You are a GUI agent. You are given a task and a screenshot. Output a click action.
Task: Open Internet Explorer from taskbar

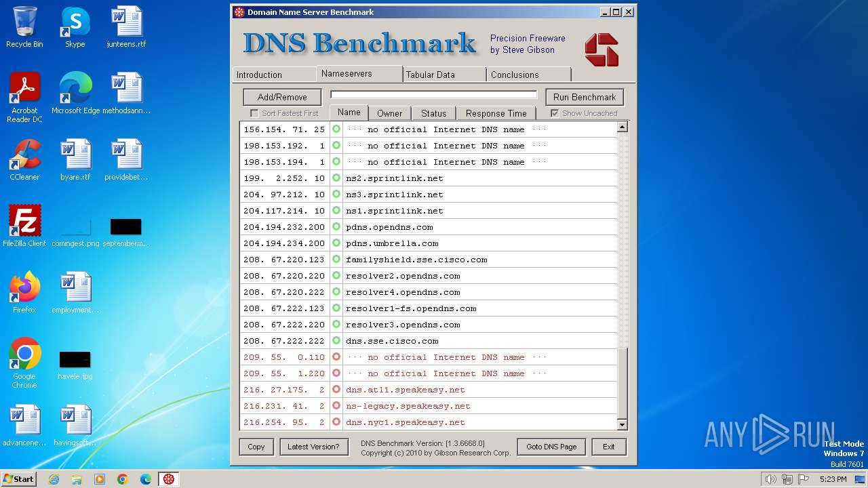tap(54, 479)
